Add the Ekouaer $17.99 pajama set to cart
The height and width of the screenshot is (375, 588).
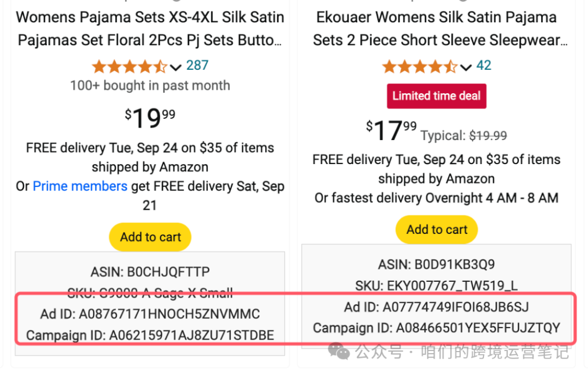pyautogui.click(x=437, y=229)
